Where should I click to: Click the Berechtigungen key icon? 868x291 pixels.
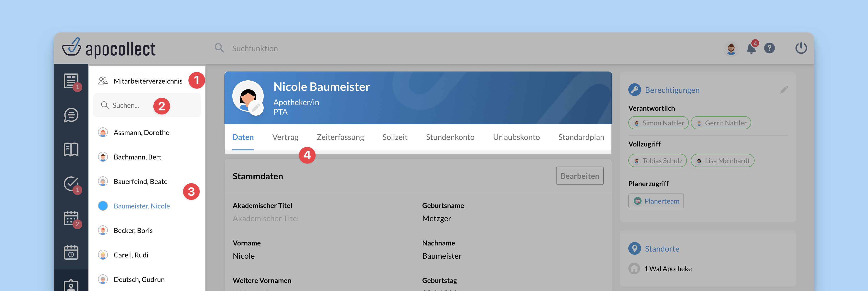634,90
